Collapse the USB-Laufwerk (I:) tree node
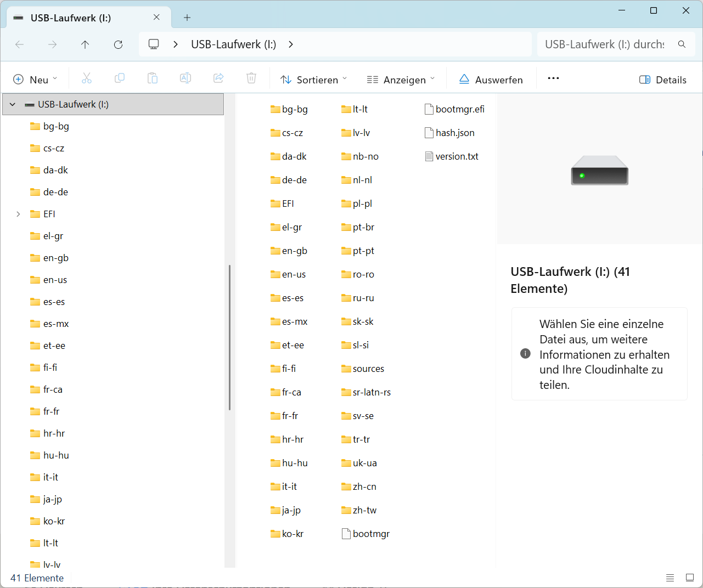This screenshot has height=588, width=703. [13, 104]
